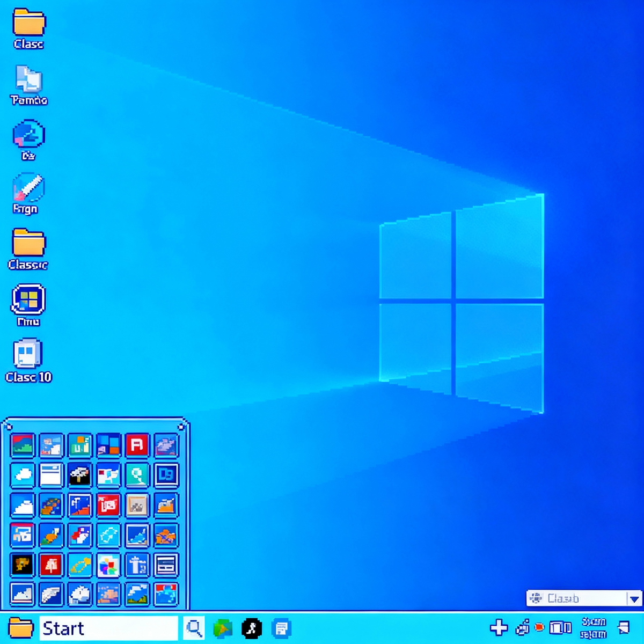
Task: Click the taskbar search magnifier
Action: tap(194, 627)
